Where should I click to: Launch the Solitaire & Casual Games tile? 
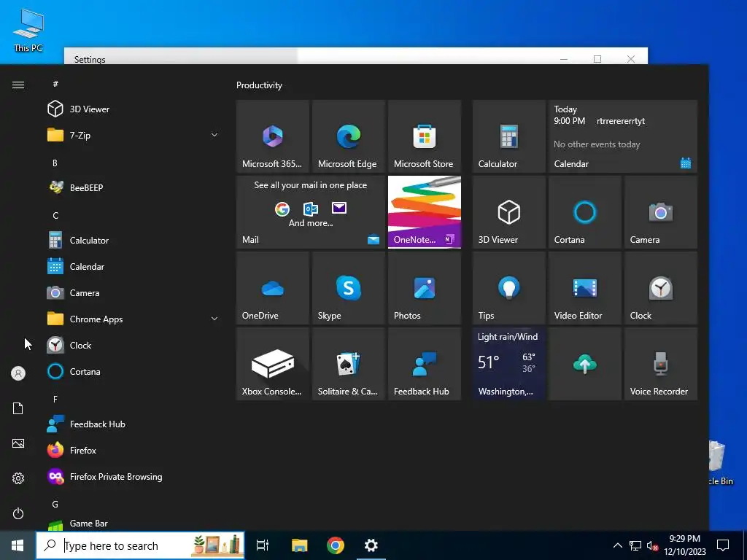348,364
